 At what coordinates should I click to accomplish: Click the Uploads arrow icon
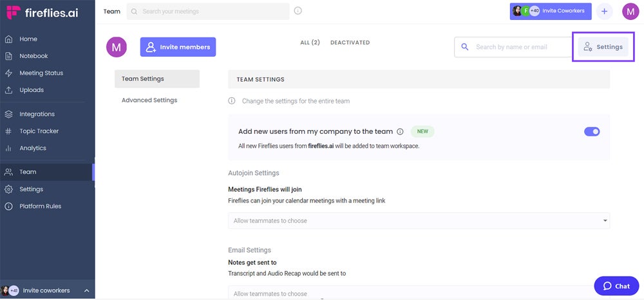[x=8, y=90]
